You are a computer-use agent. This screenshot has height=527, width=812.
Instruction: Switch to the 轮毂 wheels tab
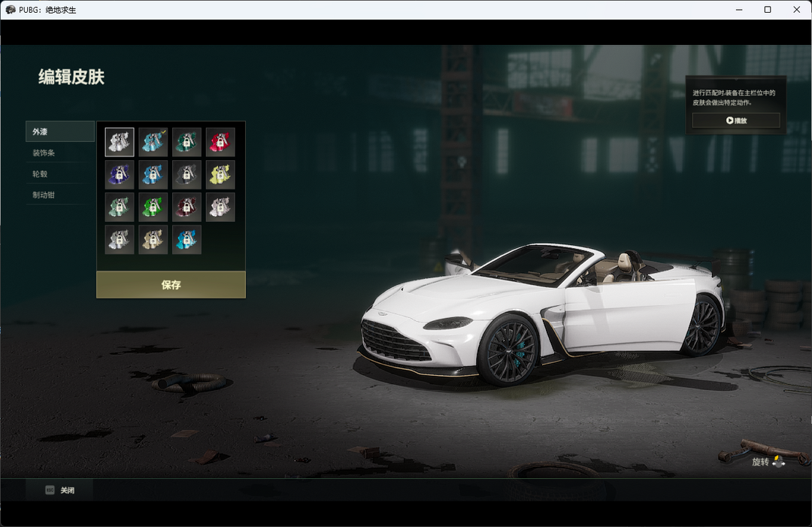[x=60, y=174]
